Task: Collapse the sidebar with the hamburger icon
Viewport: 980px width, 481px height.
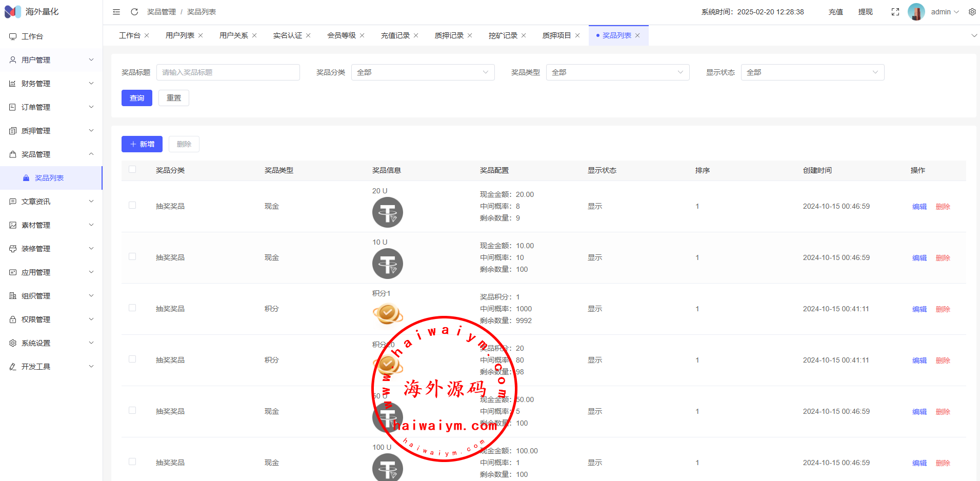Action: [x=116, y=12]
